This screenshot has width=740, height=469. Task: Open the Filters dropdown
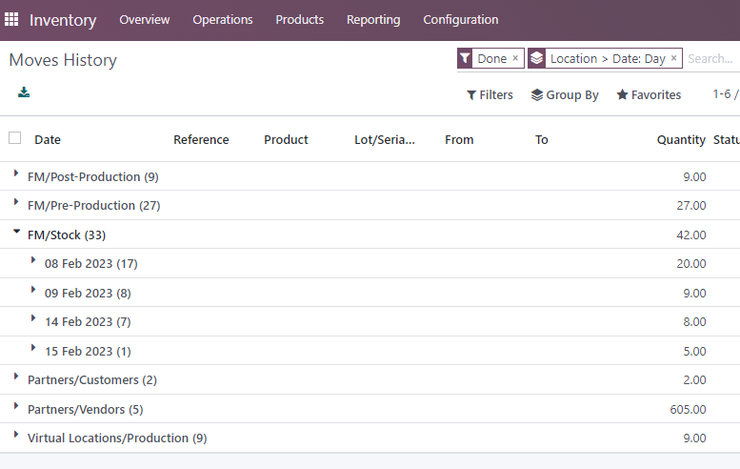tap(489, 95)
